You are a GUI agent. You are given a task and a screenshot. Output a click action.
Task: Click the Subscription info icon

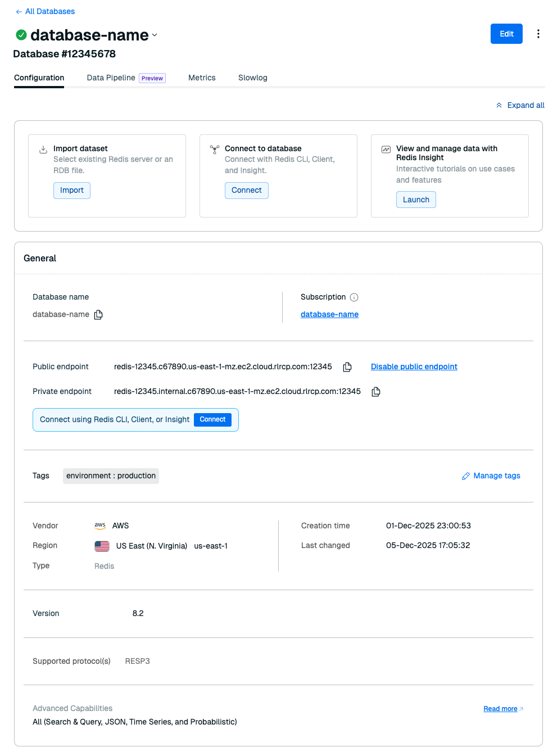[x=354, y=297]
